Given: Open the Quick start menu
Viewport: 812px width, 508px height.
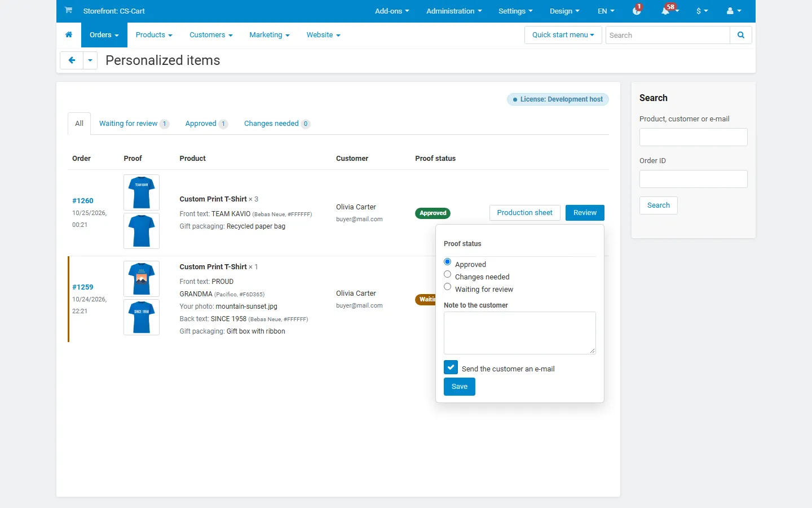Looking at the screenshot, I should [563, 35].
